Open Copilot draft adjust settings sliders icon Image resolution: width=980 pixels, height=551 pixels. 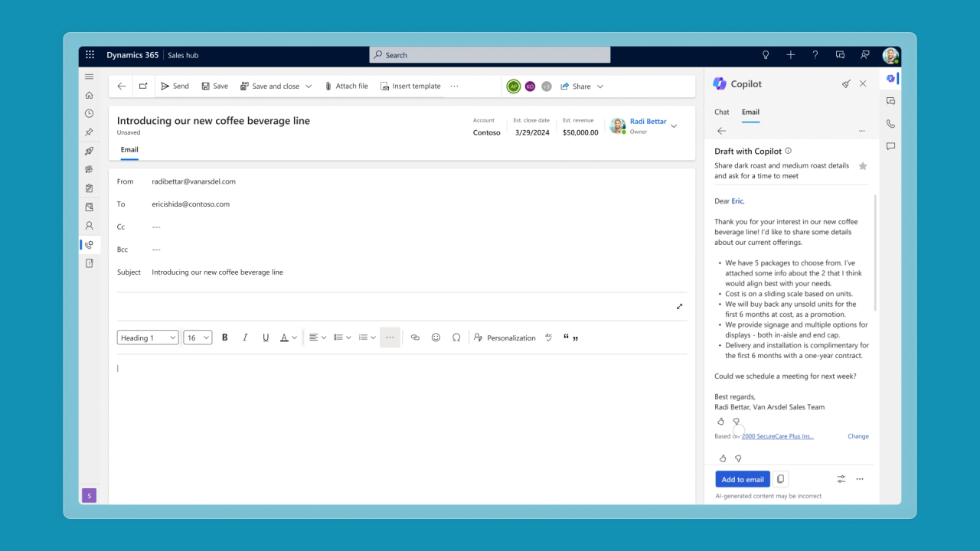pos(841,479)
